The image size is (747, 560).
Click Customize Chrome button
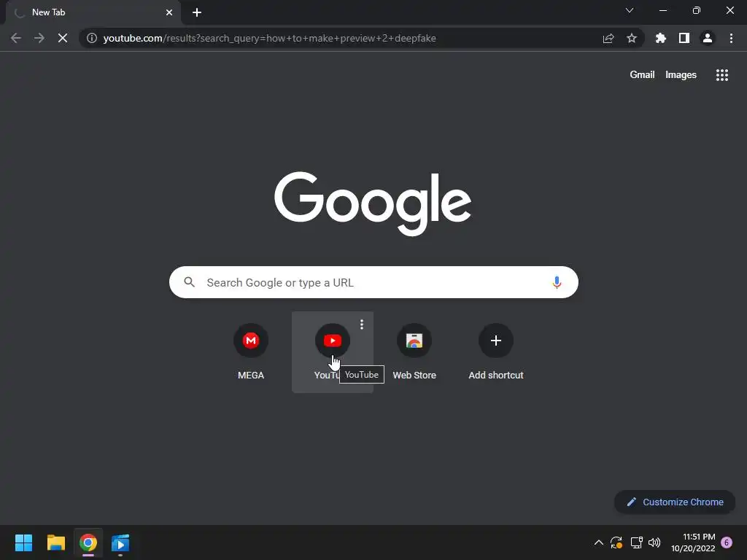(675, 502)
